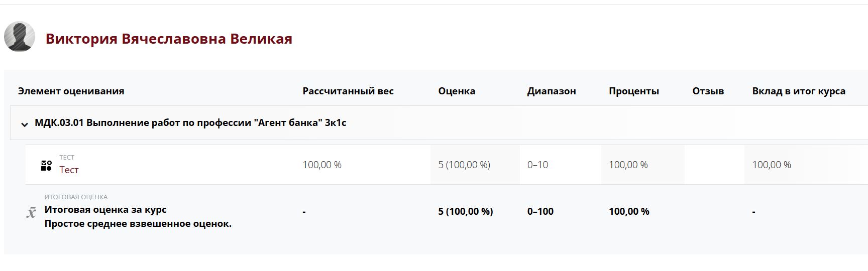Click the quiz icon beside Тест
This screenshot has width=868, height=271.
46,166
